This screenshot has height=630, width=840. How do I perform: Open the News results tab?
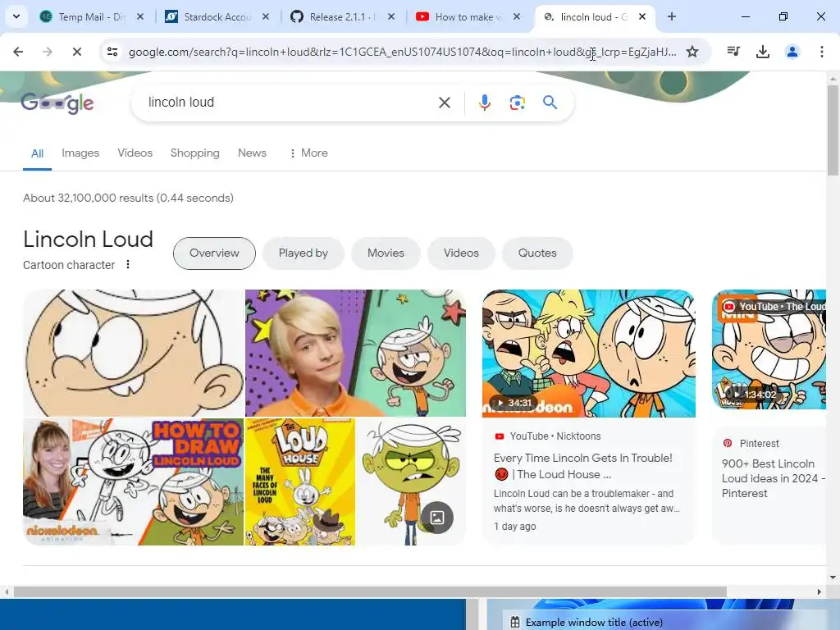point(252,153)
